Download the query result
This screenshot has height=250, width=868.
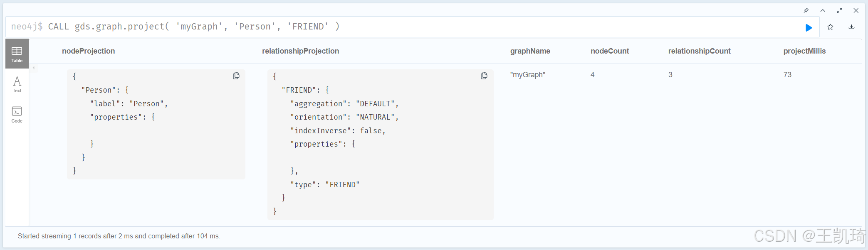click(851, 27)
